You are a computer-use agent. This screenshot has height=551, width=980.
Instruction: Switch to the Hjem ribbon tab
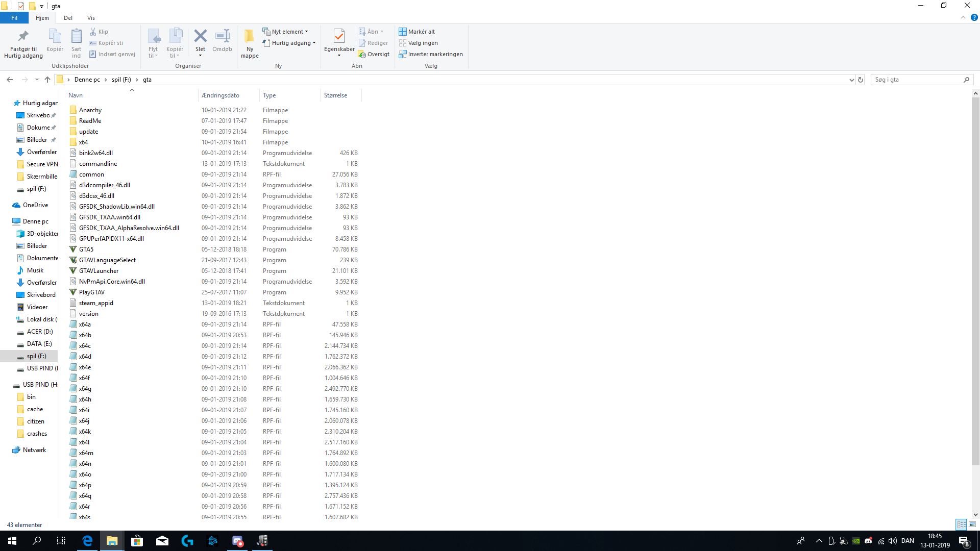(42, 18)
